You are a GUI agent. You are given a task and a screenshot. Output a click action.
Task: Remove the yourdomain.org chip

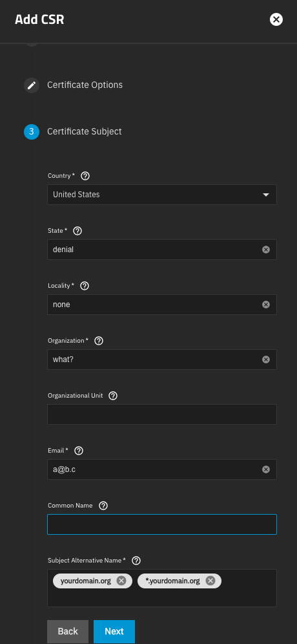[121, 581]
